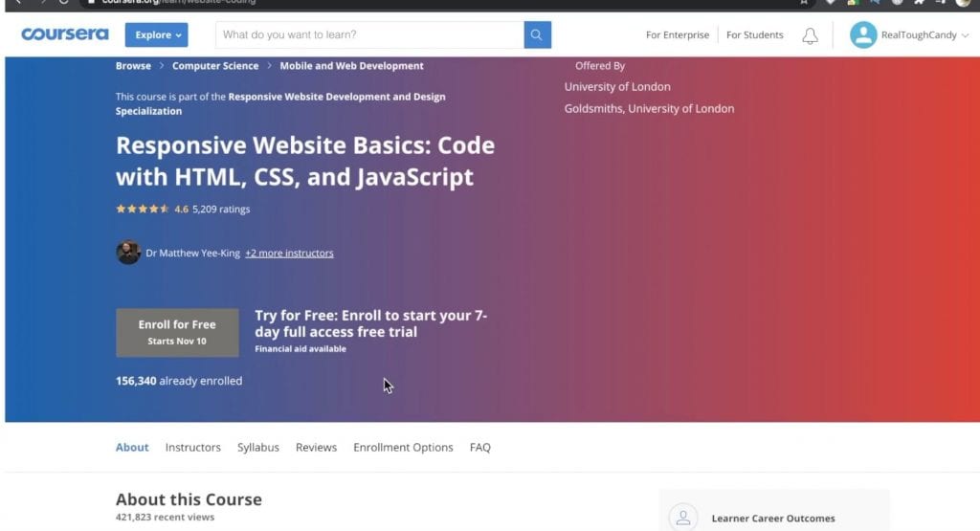Switch to the Enrollment Options tab
This screenshot has width=980, height=531.
tap(403, 448)
